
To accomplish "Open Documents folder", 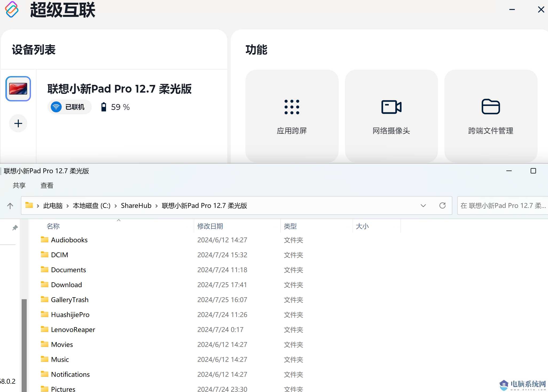I will point(68,270).
